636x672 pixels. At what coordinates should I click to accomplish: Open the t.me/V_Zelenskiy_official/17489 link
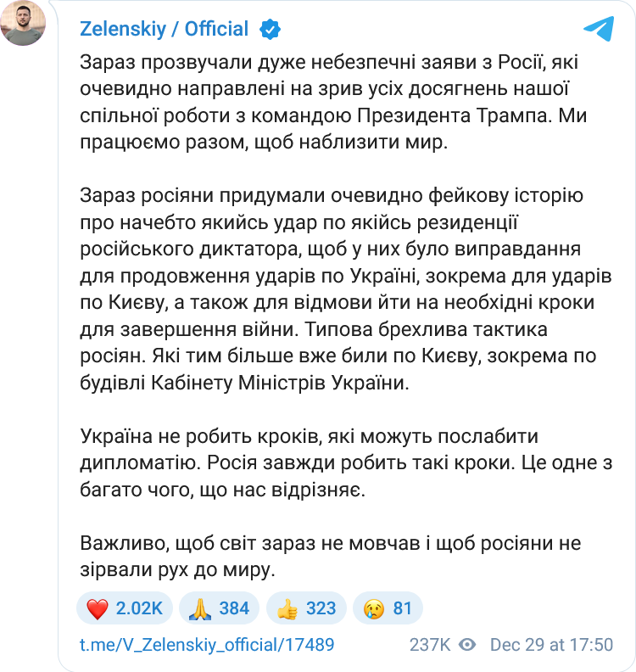(207, 645)
